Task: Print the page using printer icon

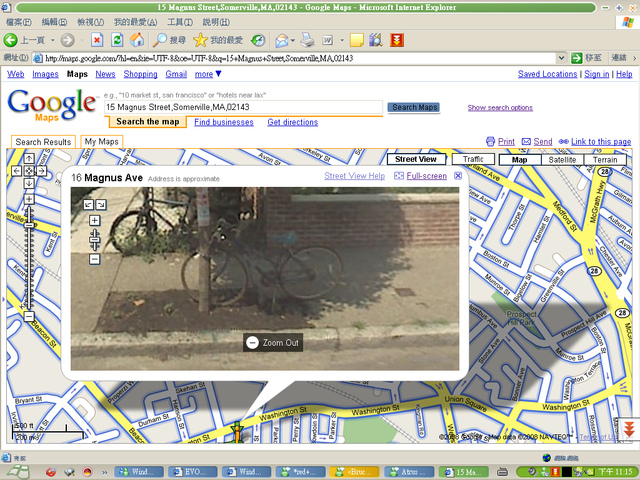Action: [x=308, y=40]
